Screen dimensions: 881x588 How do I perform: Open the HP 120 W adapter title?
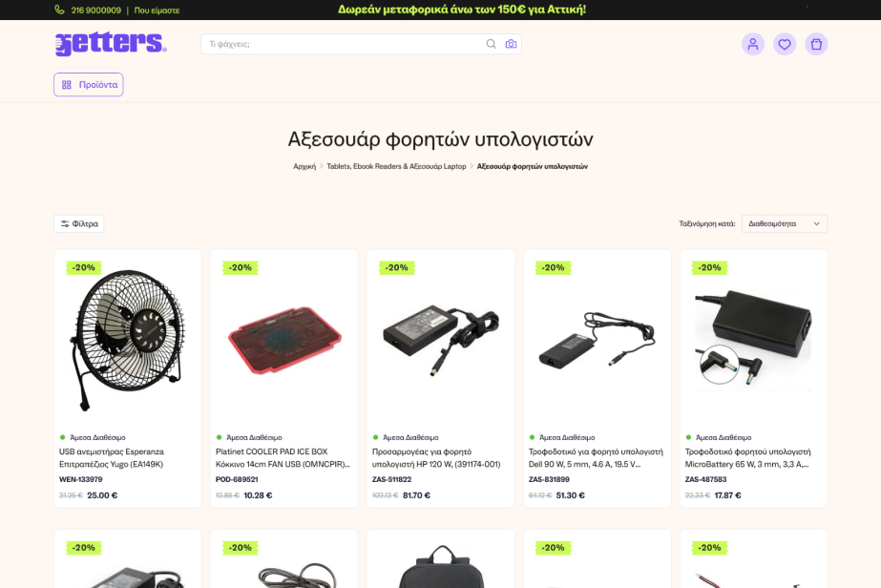[436, 458]
